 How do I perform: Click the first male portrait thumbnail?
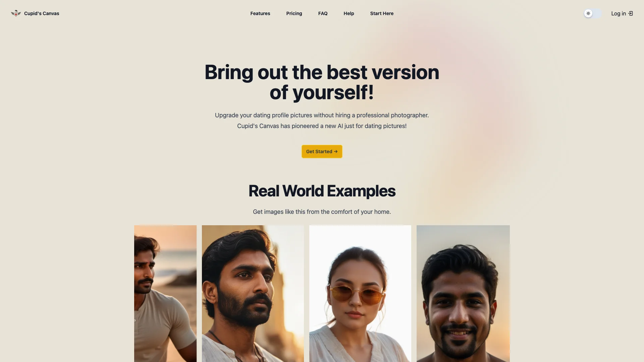tap(165, 293)
